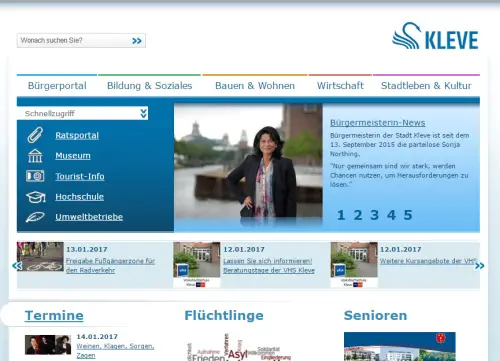Click the date 13.01.2017 in the news strip

(87, 249)
